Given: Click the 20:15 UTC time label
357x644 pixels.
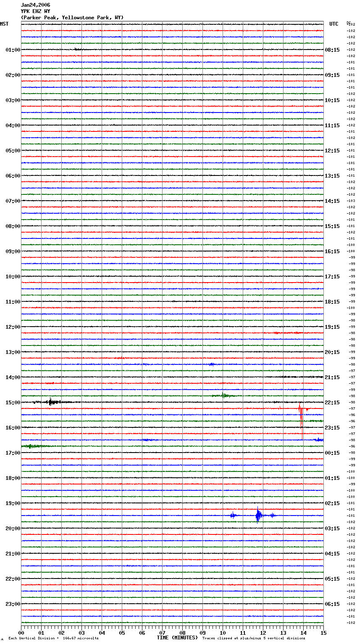Looking at the screenshot, I should click(x=332, y=352).
